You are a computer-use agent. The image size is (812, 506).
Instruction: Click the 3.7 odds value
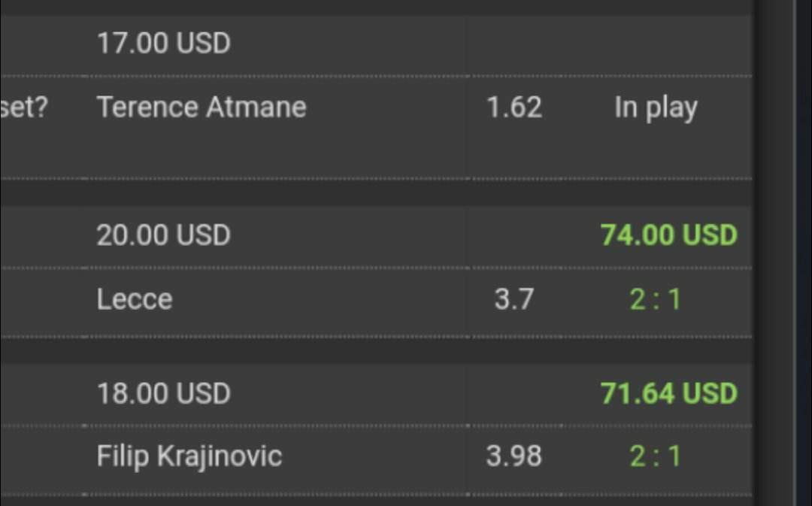pyautogui.click(x=514, y=299)
